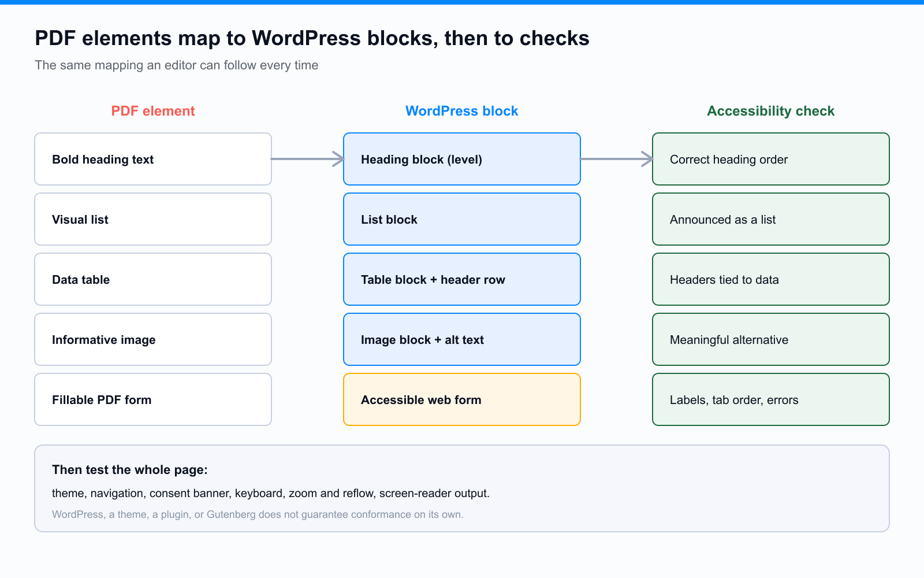Select the "Correct heading order" box
924x578 pixels.
tap(771, 159)
